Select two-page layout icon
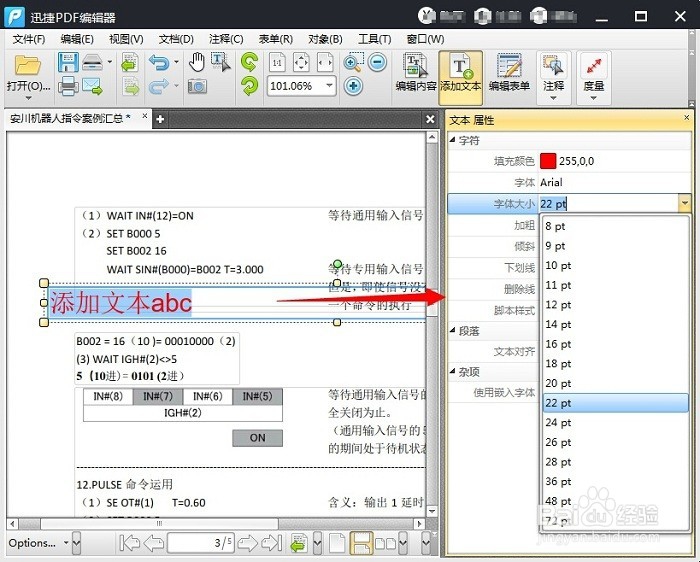The image size is (700, 562). (x=386, y=543)
